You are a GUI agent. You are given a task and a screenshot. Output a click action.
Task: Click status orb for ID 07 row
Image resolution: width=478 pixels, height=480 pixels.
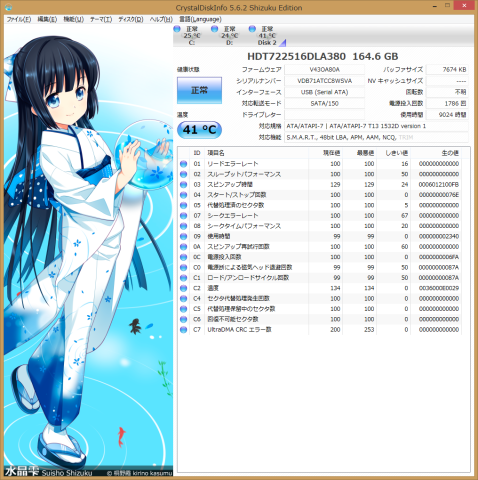click(x=183, y=216)
